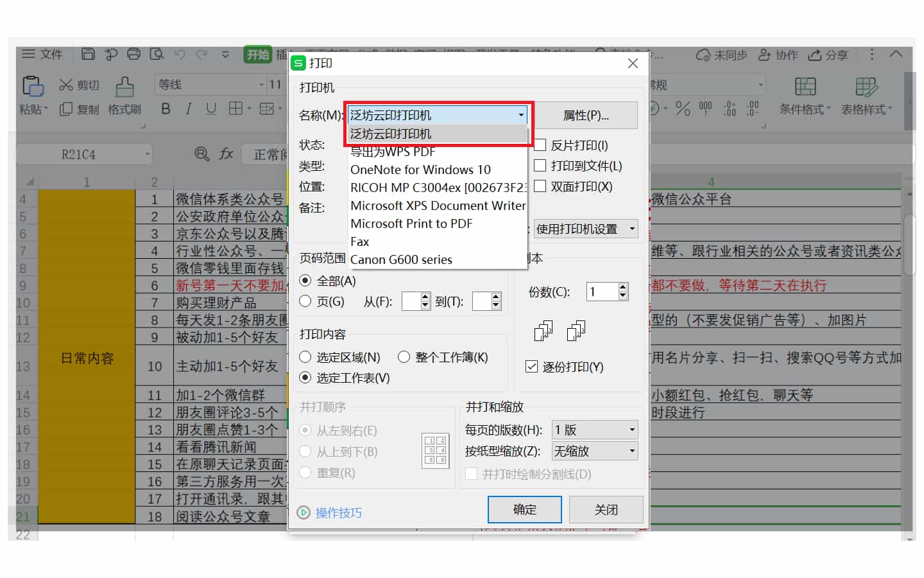
Task: Select the 页(G) radio button
Action: [x=305, y=301]
